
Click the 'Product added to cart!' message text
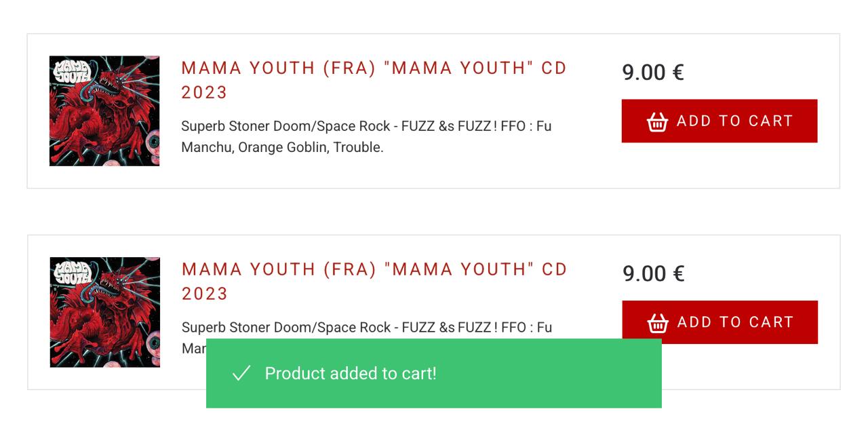click(350, 374)
